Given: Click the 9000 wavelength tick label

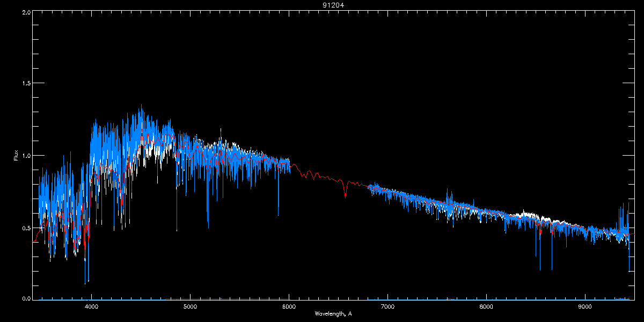Looking at the screenshot, I should [585, 307].
